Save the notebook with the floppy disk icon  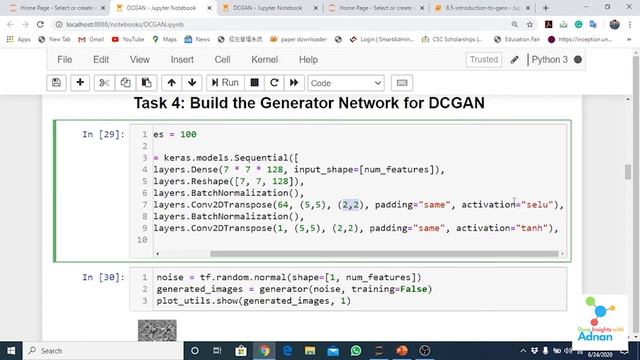point(56,83)
